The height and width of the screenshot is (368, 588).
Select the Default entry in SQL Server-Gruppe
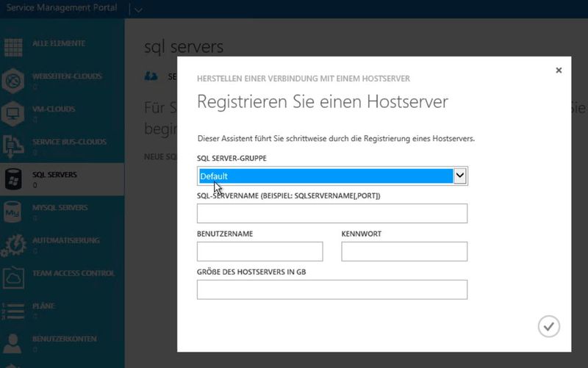point(326,176)
